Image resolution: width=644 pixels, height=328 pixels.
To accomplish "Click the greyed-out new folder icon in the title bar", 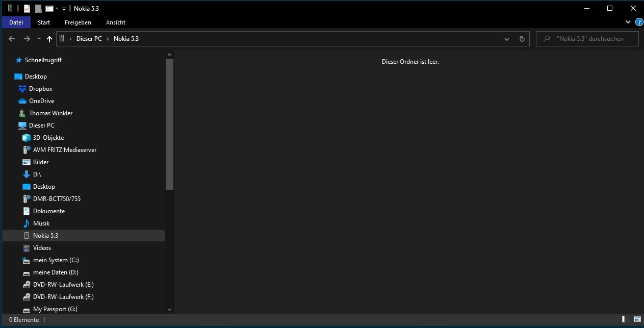I will pyautogui.click(x=38, y=9).
